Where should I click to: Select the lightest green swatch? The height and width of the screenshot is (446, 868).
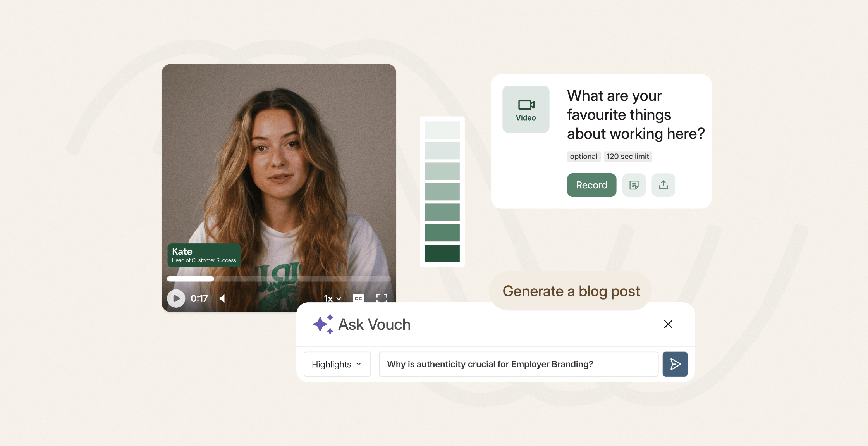(442, 130)
